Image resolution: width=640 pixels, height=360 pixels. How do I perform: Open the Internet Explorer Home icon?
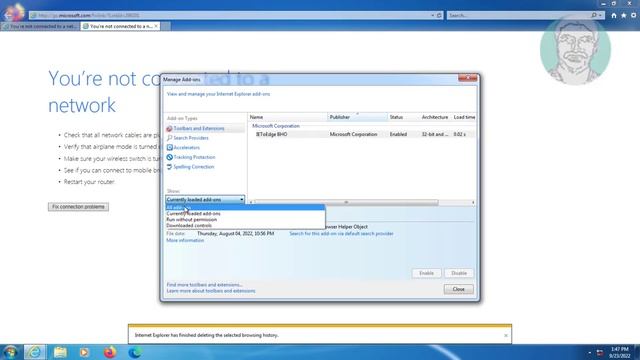click(x=614, y=16)
